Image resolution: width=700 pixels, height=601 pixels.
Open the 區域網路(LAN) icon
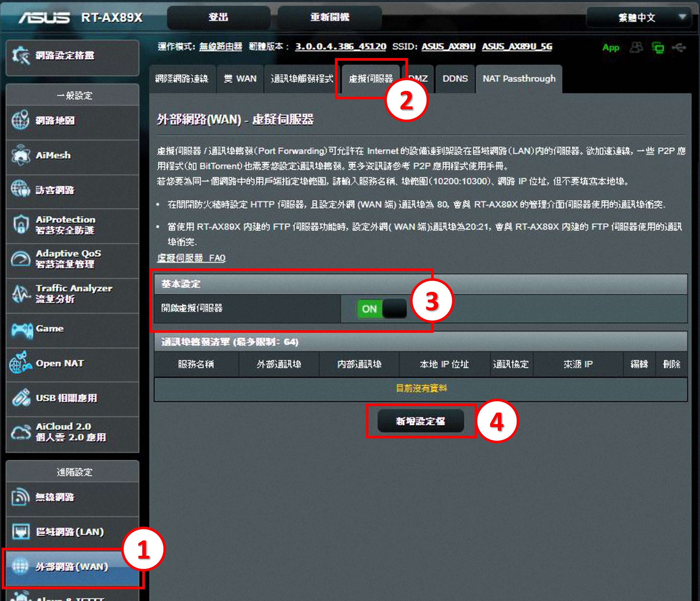coord(21,531)
